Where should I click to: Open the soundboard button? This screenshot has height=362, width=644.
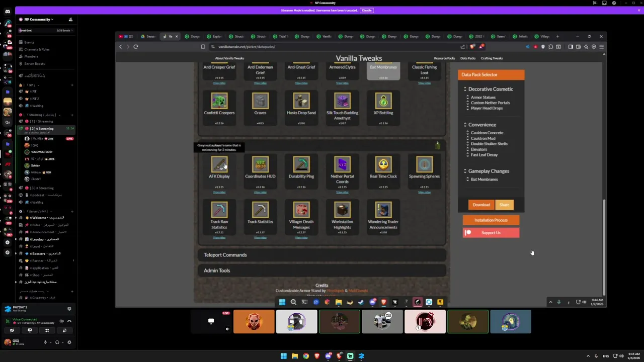point(64,330)
